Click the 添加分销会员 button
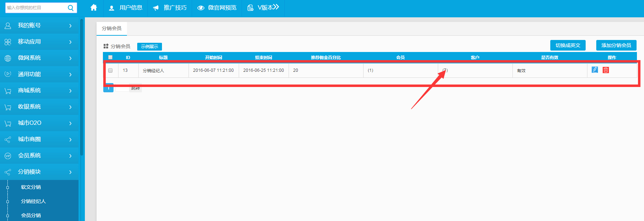 (616, 45)
